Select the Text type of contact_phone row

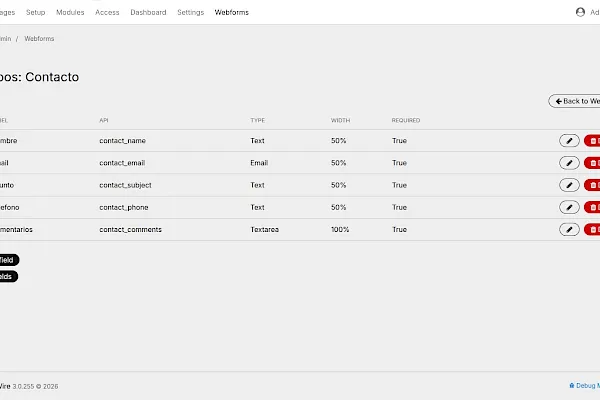[257, 207]
